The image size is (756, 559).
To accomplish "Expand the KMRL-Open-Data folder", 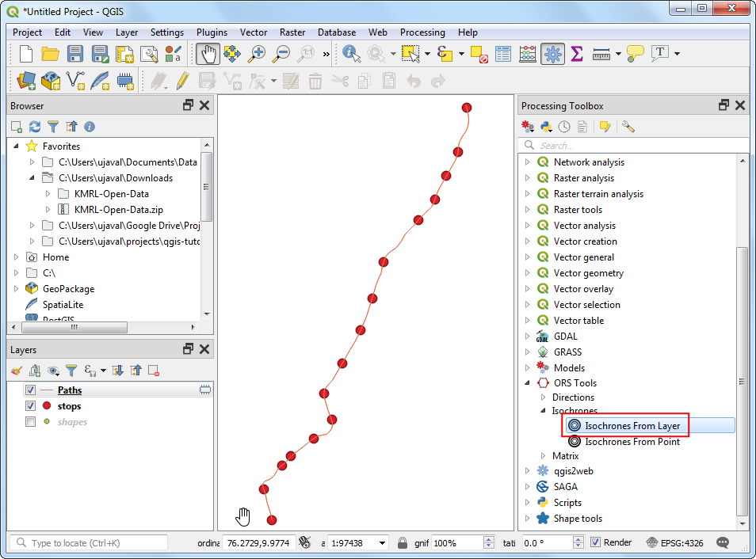I will tap(48, 194).
